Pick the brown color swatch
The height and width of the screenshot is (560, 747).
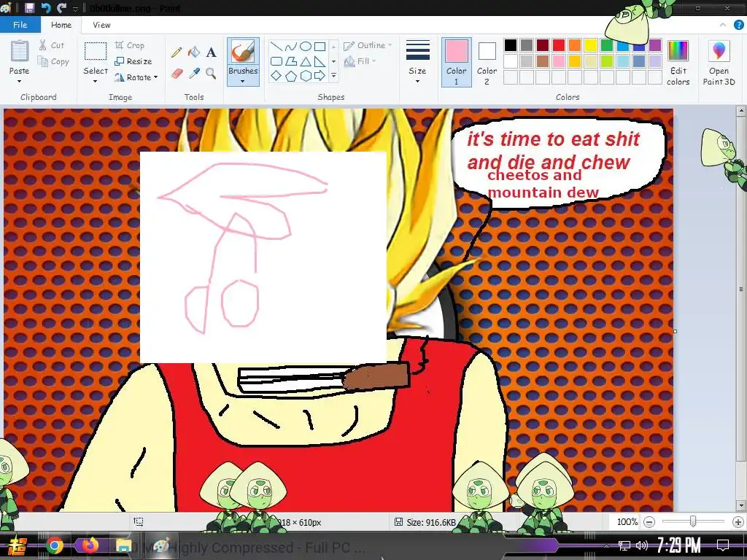point(543,61)
